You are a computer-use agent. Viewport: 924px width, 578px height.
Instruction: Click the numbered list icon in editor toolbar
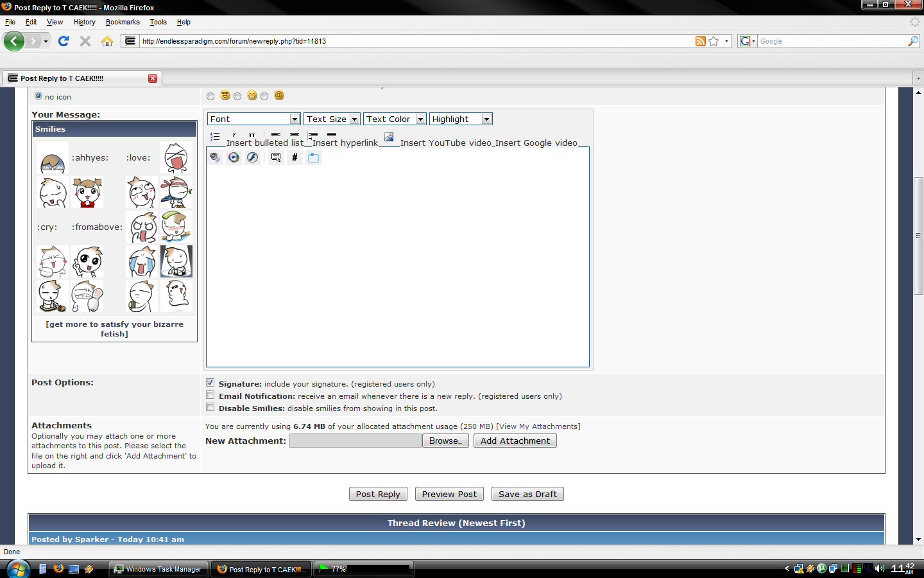pyautogui.click(x=215, y=137)
